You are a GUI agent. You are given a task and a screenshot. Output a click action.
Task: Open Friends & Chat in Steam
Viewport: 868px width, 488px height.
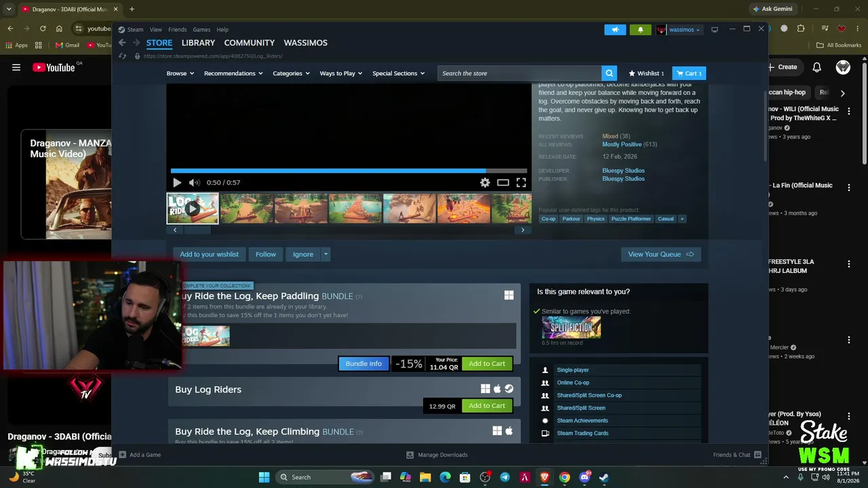click(x=737, y=455)
